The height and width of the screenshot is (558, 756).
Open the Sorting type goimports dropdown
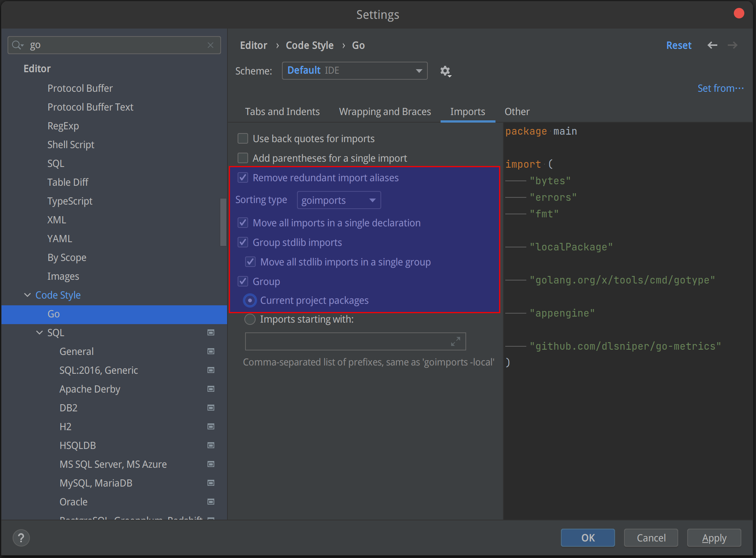click(339, 200)
